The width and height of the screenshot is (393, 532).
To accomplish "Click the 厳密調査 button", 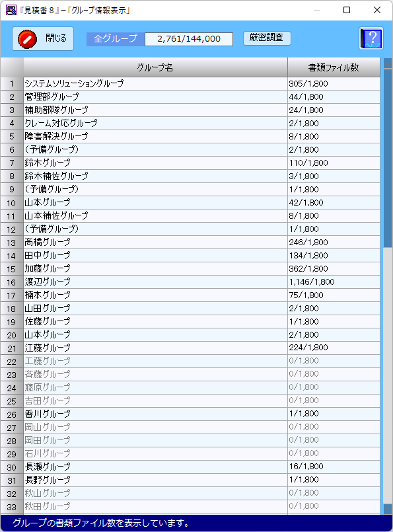I will [267, 38].
